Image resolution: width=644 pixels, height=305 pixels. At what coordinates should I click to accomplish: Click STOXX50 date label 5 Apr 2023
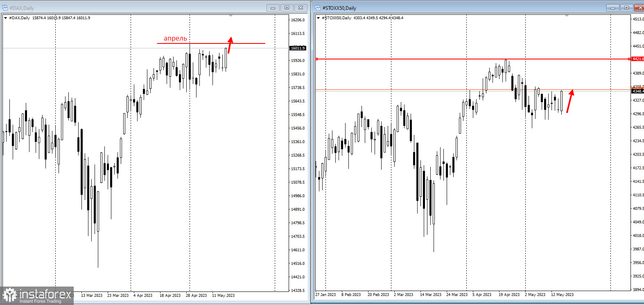(x=482, y=295)
